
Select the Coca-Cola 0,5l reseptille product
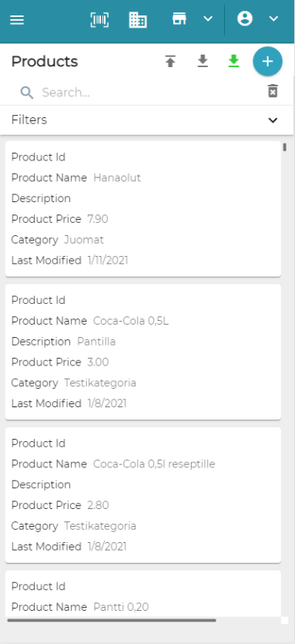pyautogui.click(x=142, y=495)
